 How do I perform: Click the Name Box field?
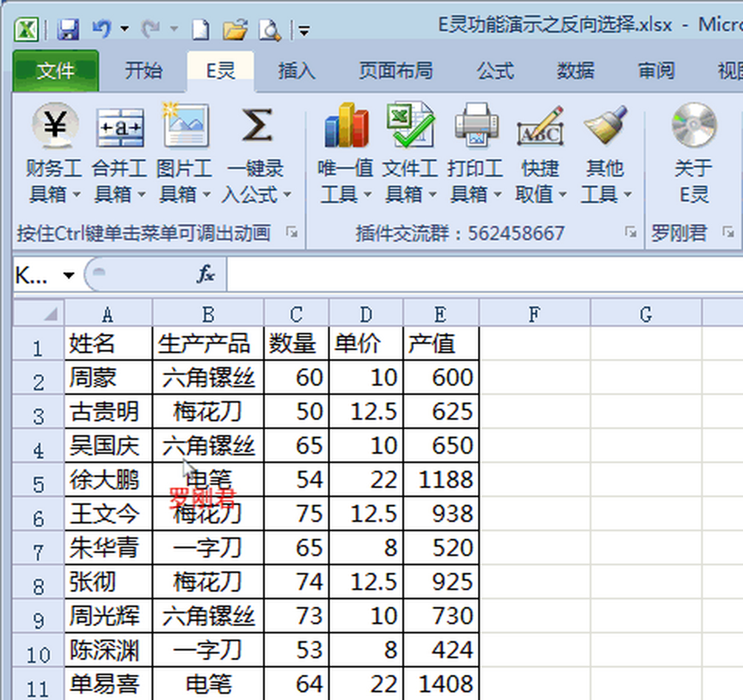pyautogui.click(x=36, y=275)
